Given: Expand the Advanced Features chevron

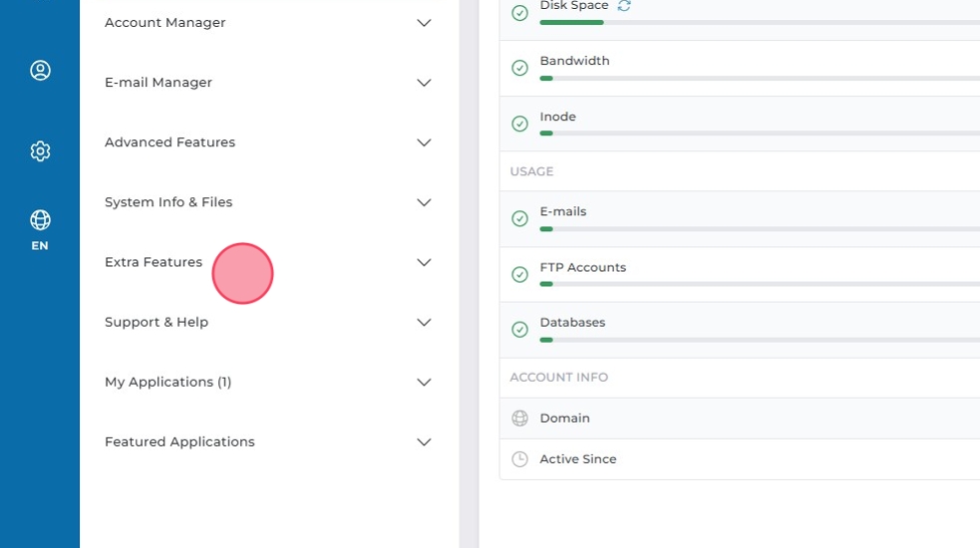Looking at the screenshot, I should 424,142.
